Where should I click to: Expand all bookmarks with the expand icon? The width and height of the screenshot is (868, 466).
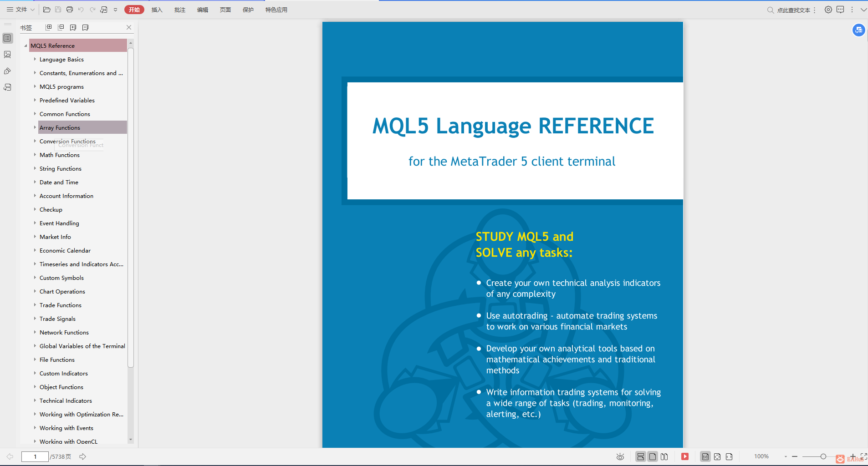[x=49, y=27]
